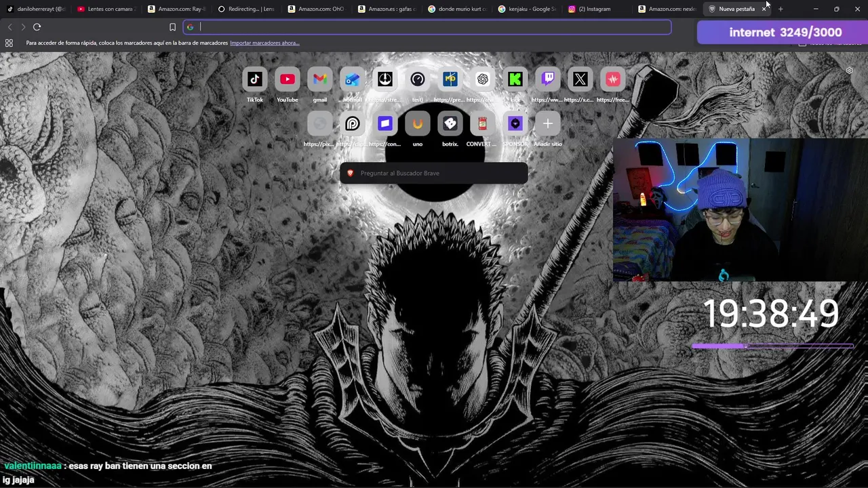Focus the address bar input field

tap(427, 27)
